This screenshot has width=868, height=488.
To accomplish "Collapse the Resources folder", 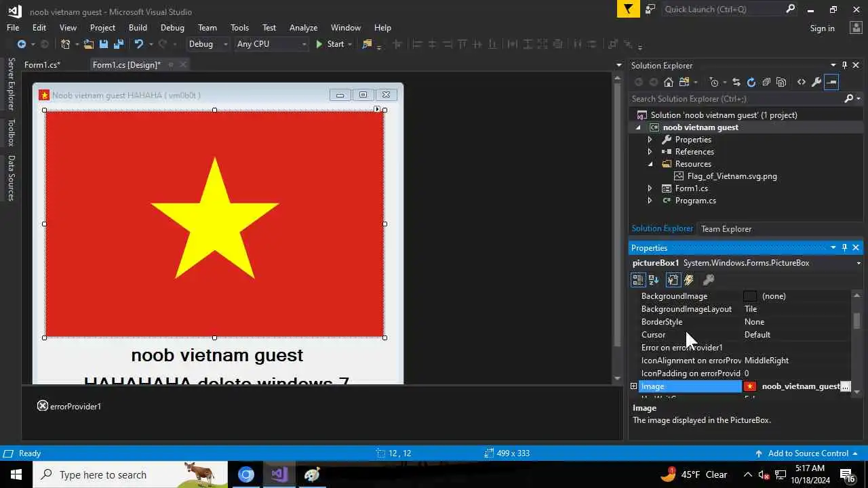I will click(x=650, y=164).
